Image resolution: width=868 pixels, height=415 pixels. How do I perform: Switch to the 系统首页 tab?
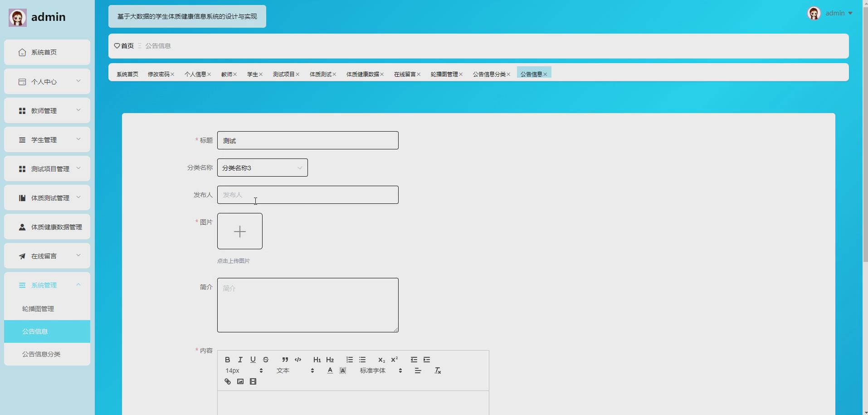(x=127, y=74)
